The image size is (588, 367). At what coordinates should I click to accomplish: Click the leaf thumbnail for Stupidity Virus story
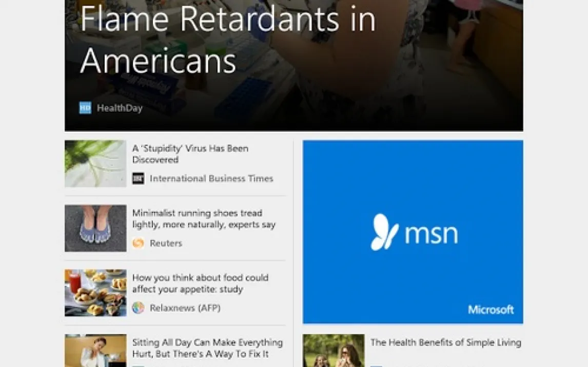pos(95,164)
